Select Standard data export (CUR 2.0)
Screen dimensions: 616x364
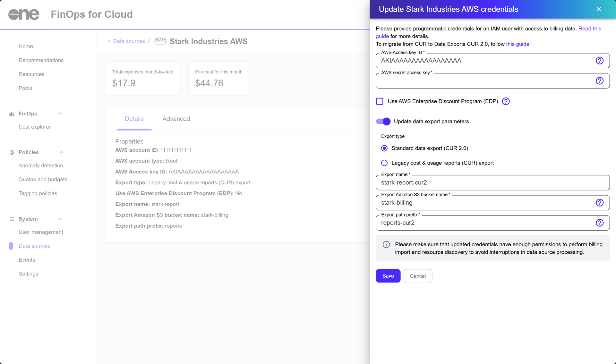coord(384,148)
